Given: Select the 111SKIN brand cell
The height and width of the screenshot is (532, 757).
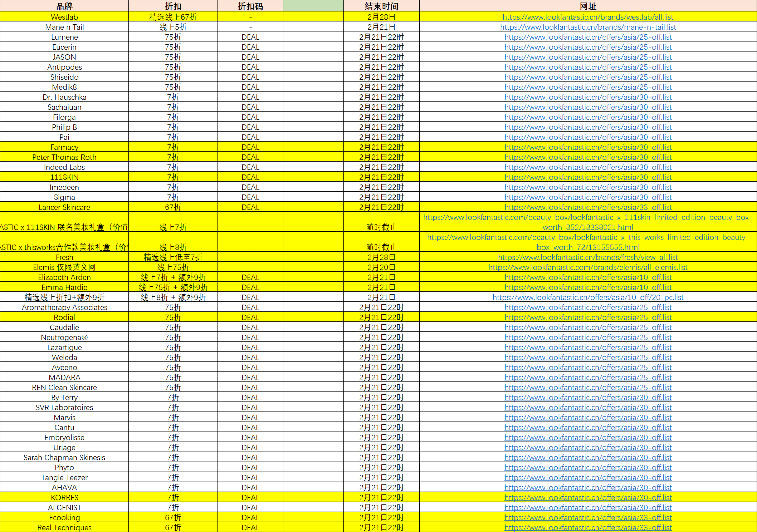Looking at the screenshot, I should click(64, 177).
